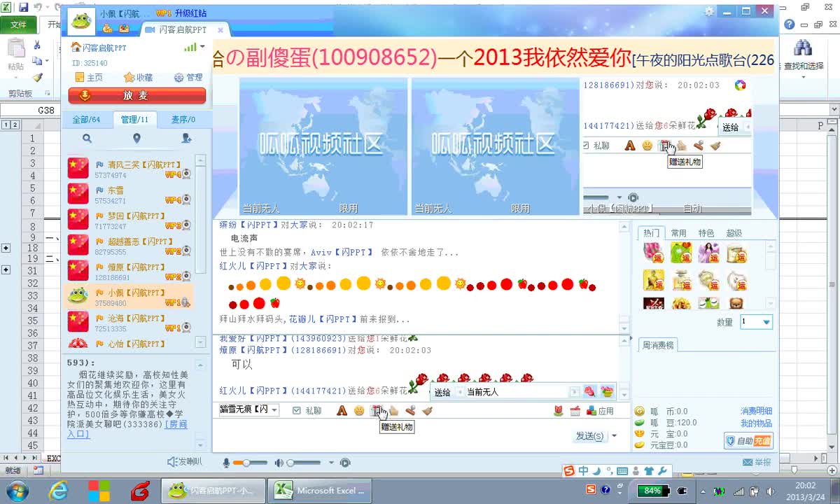840x504 pixels.
Task: Open Internet Explorer from the taskbar
Action: click(x=59, y=490)
